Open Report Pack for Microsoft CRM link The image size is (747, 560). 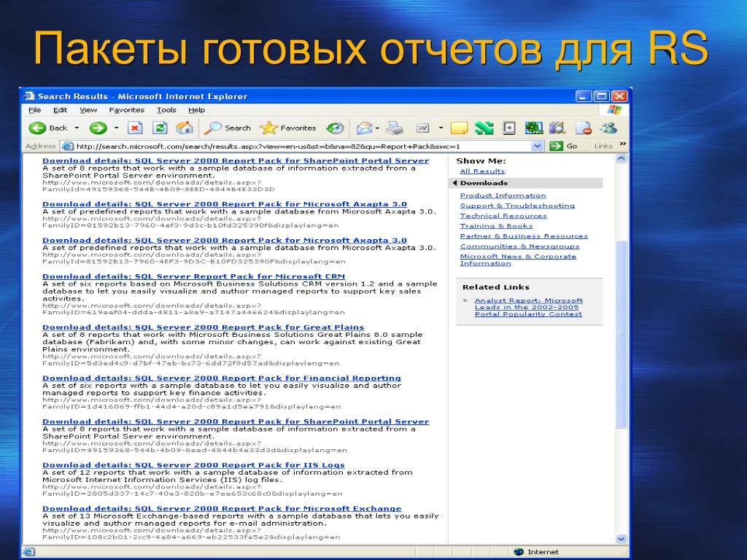193,276
